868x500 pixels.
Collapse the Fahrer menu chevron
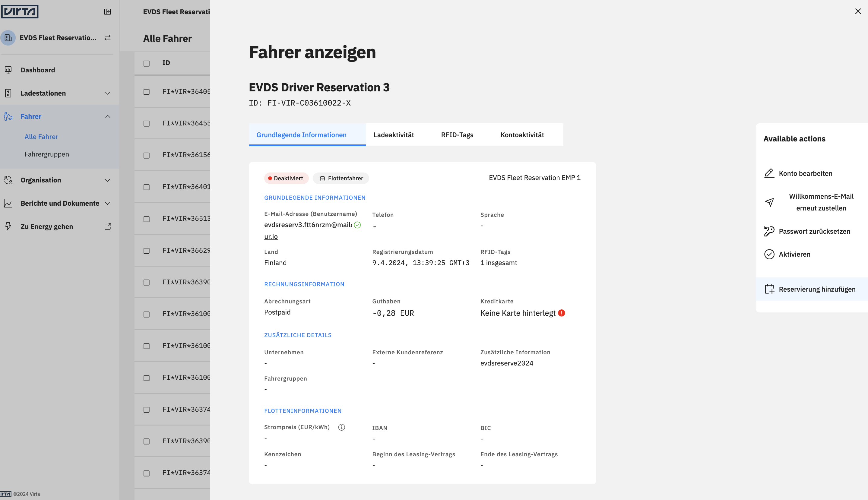[107, 116]
